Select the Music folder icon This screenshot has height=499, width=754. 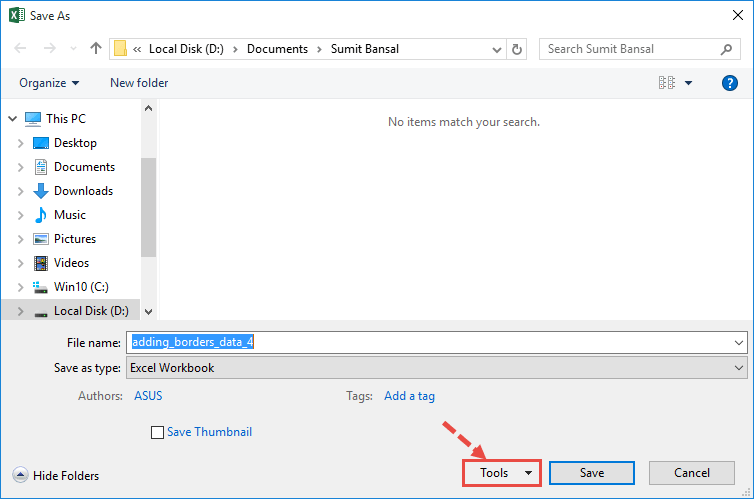tap(41, 215)
